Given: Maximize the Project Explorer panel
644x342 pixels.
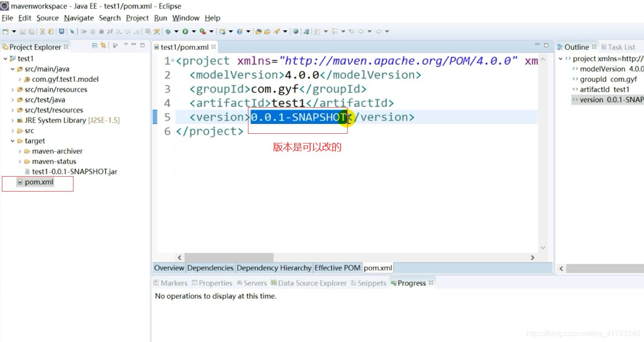Looking at the screenshot, I should 142,45.
